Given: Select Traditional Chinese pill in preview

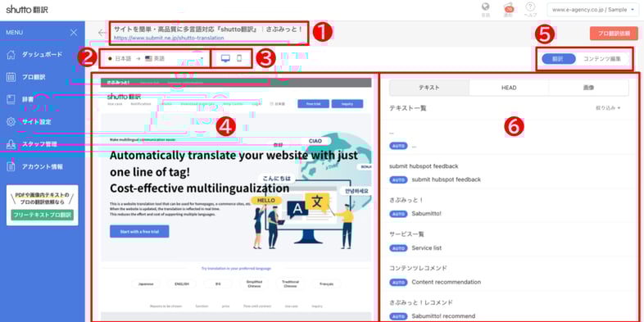Looking at the screenshot, I should click(290, 283).
